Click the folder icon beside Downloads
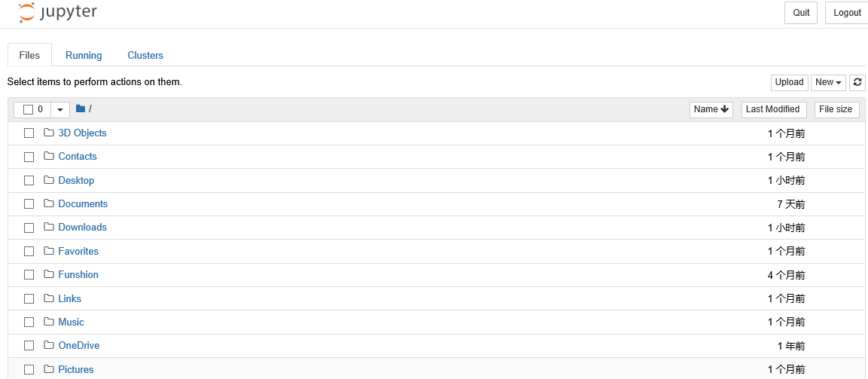 click(x=49, y=228)
